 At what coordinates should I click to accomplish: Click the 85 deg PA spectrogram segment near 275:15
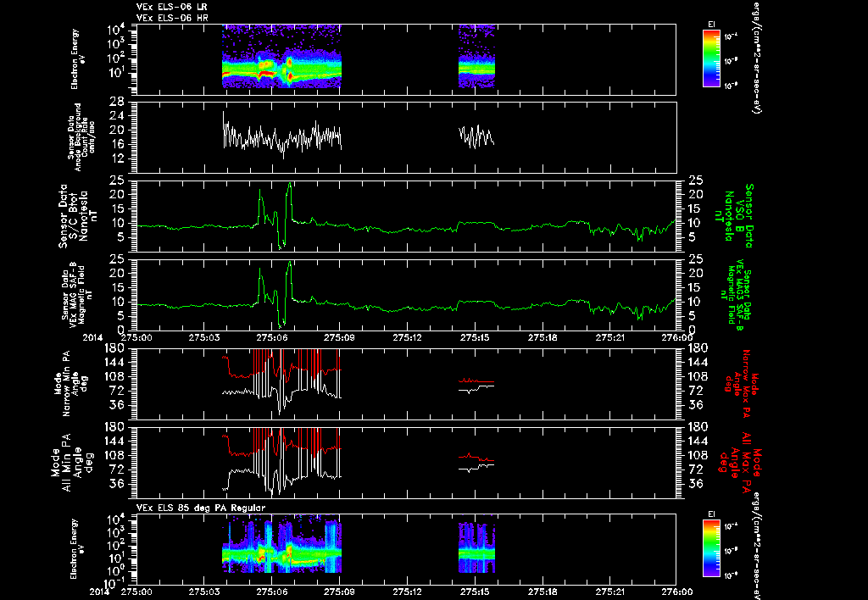point(476,547)
